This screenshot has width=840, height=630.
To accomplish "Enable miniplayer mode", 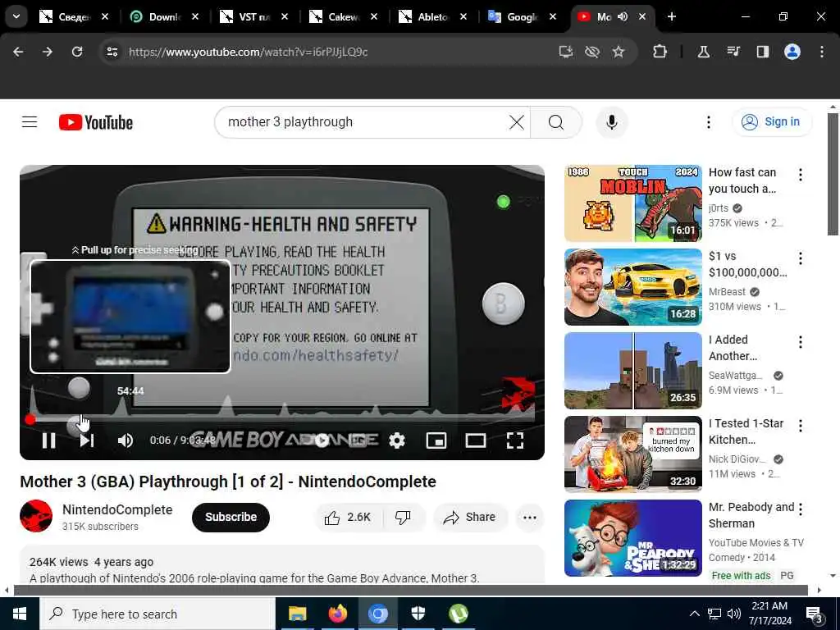I will [x=436, y=441].
